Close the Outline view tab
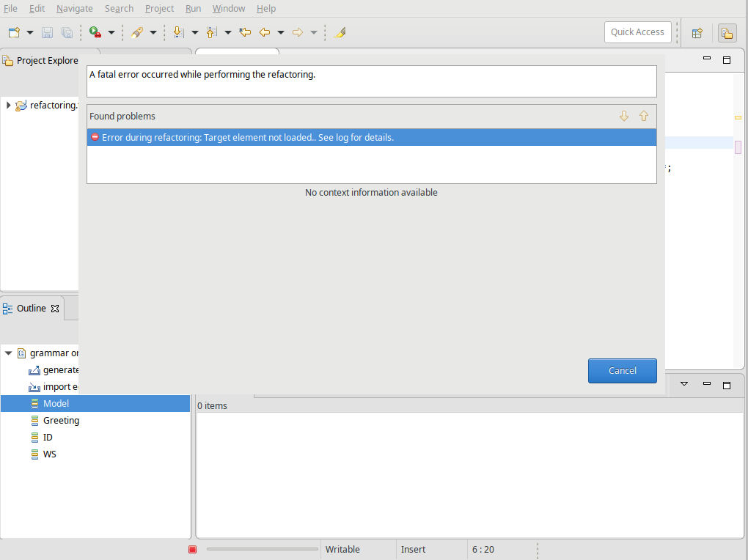The width and height of the screenshot is (748, 560). (55, 309)
